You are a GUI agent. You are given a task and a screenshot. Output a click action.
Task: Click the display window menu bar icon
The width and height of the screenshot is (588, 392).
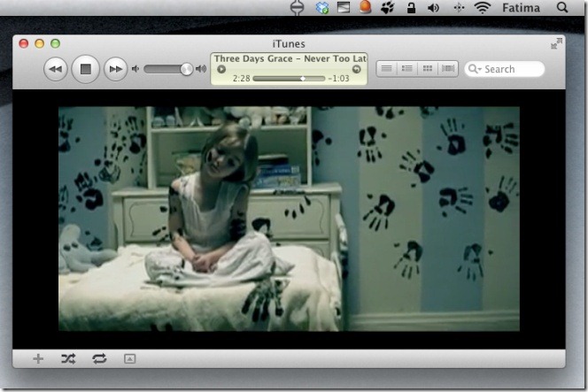click(x=344, y=7)
